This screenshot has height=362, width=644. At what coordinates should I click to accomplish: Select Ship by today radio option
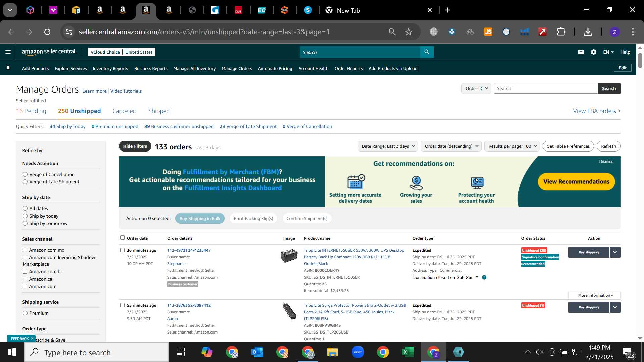(25, 216)
